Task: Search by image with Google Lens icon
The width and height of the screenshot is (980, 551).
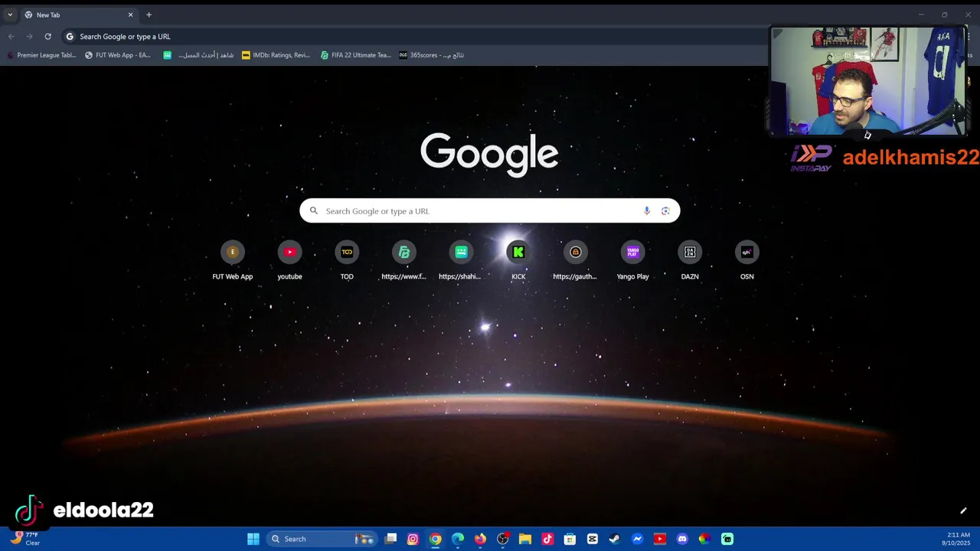Action: point(665,211)
